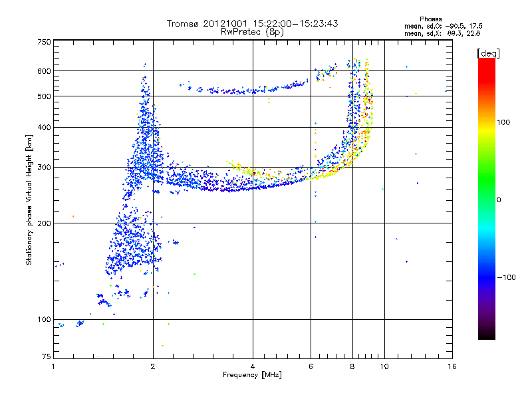Click the 'Frequency [MHz]' x-axis label

coord(252,375)
